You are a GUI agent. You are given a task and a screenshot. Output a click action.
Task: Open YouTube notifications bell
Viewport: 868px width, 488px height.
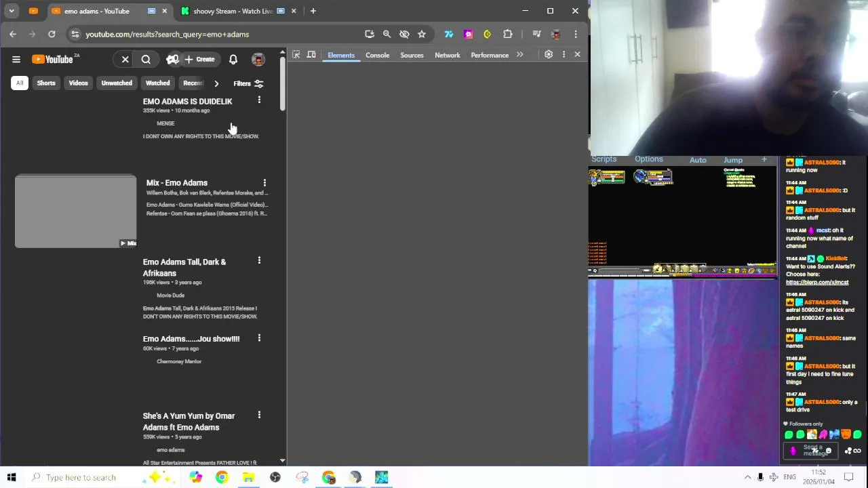(233, 60)
